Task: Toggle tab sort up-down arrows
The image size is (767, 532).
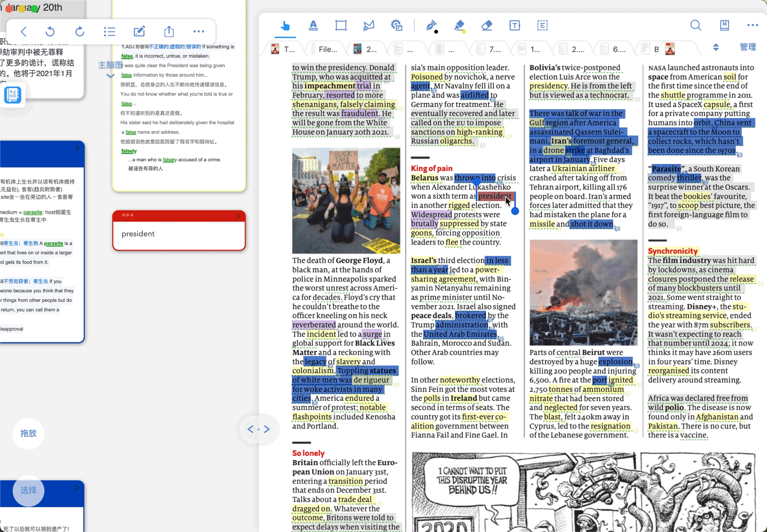Action: [x=716, y=47]
